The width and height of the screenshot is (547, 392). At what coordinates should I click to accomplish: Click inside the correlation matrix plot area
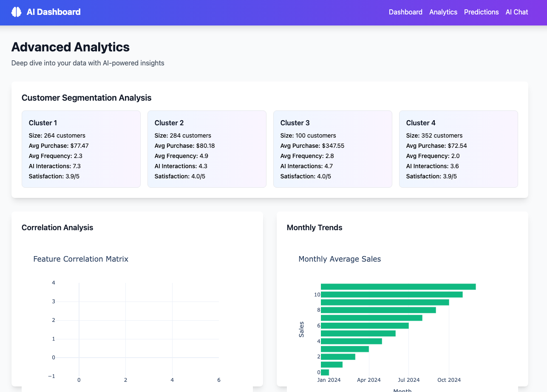[x=149, y=329]
